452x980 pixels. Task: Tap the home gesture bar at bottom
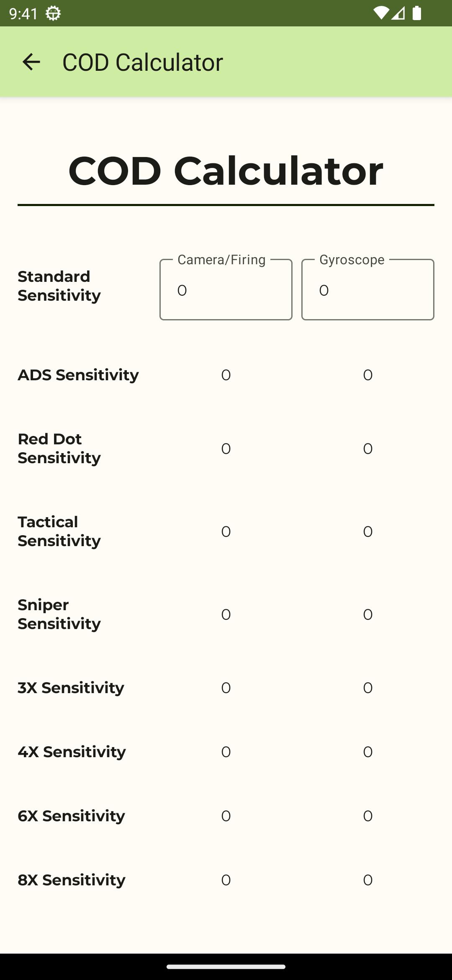point(226,967)
